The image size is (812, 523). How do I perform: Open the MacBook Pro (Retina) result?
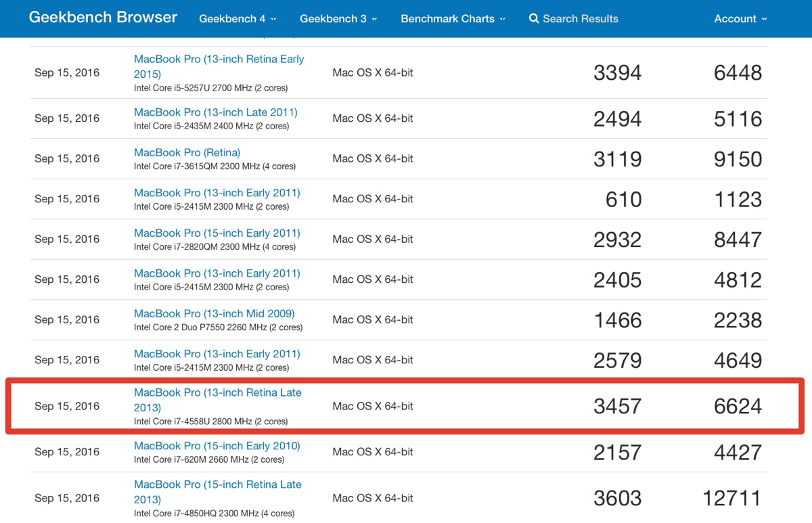(187, 152)
